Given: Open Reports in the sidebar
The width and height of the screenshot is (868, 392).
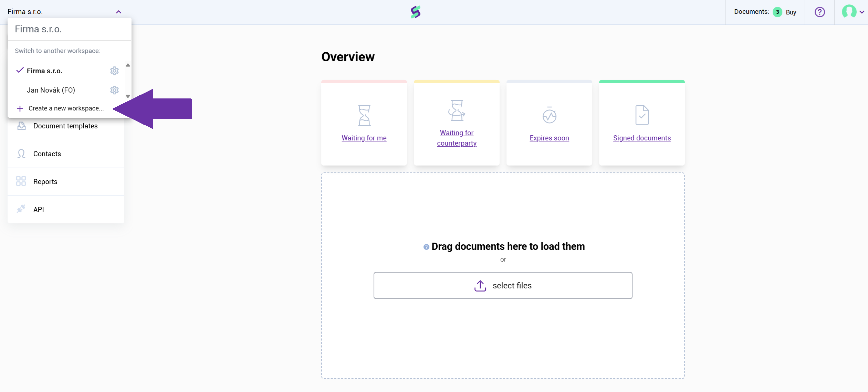Looking at the screenshot, I should click(x=45, y=182).
